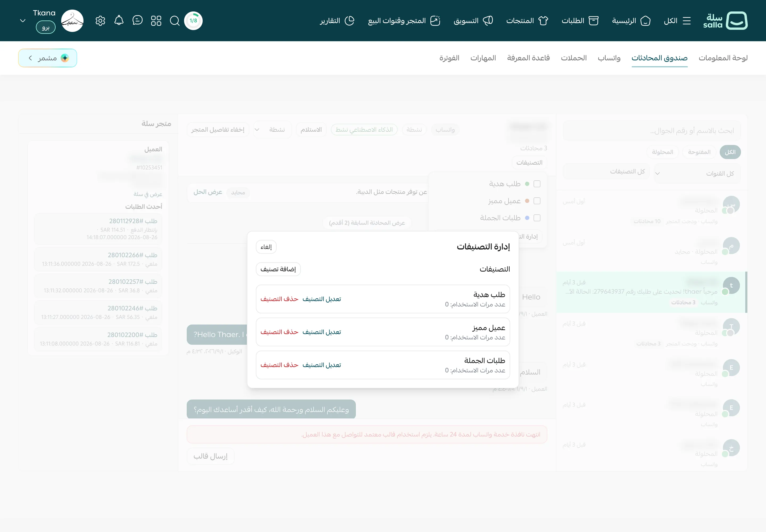Open التقارير reports menu
Screen dimensions: 766x532
pos(337,21)
